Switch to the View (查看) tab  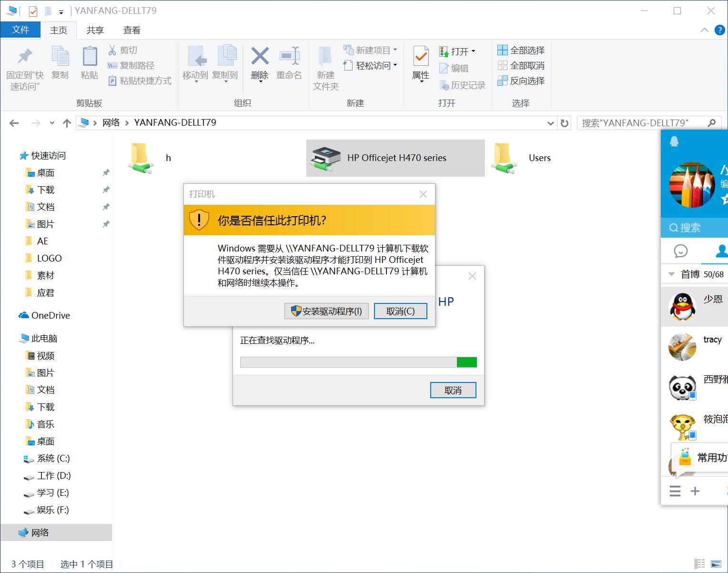(132, 30)
